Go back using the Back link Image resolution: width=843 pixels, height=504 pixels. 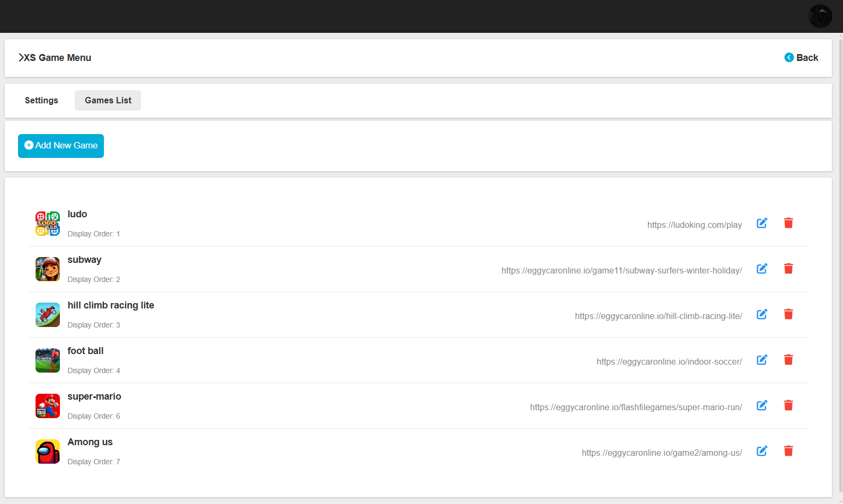801,58
